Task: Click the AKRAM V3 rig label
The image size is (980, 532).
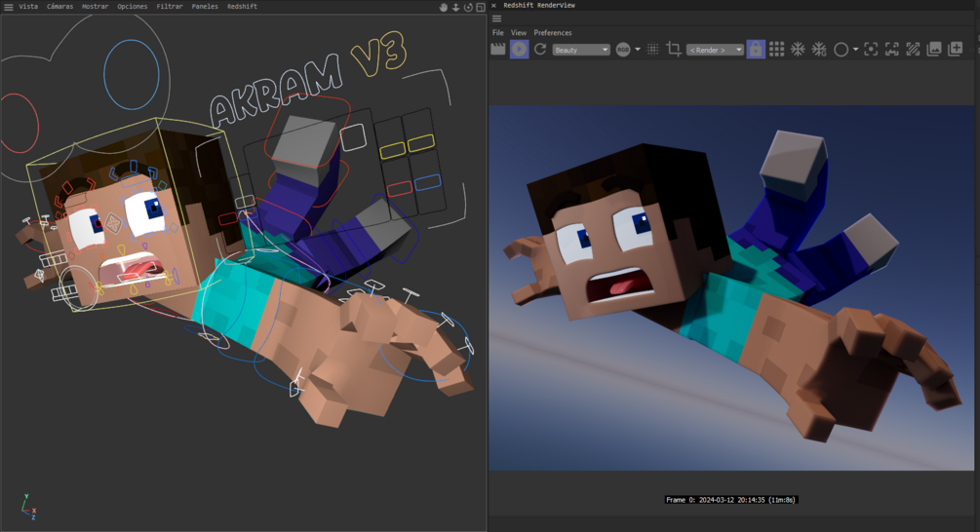Action: coord(307,81)
